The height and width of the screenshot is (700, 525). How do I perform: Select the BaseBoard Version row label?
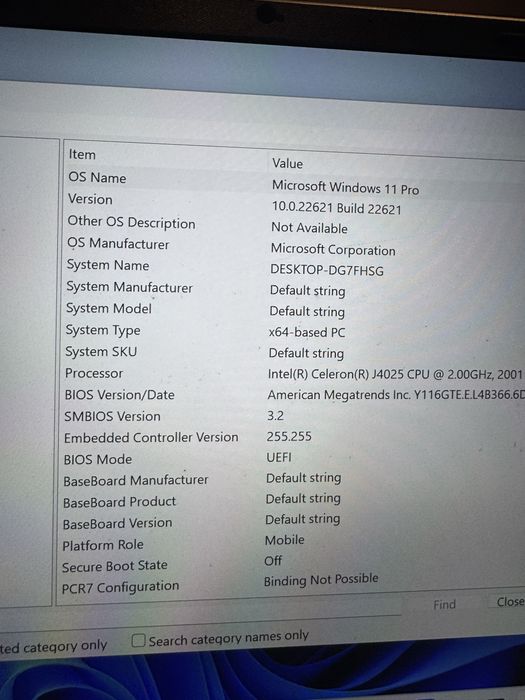(117, 523)
